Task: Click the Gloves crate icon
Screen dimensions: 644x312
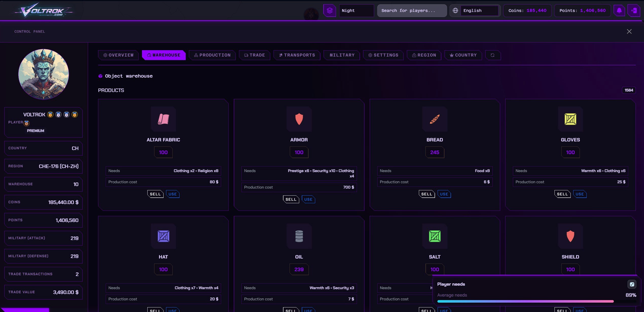Action: 570,119
